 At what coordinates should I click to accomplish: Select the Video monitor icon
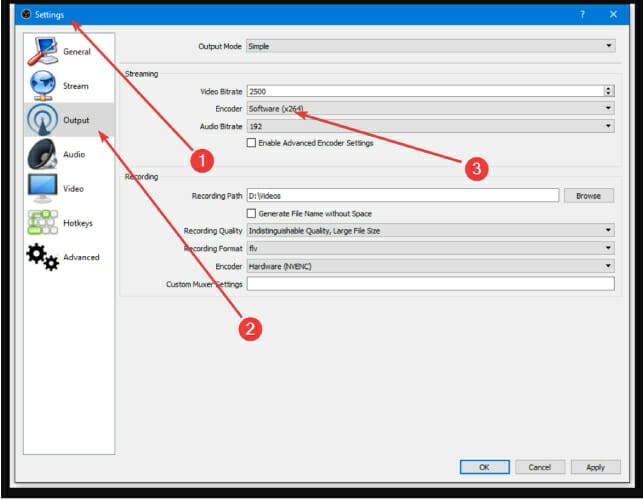[x=42, y=188]
